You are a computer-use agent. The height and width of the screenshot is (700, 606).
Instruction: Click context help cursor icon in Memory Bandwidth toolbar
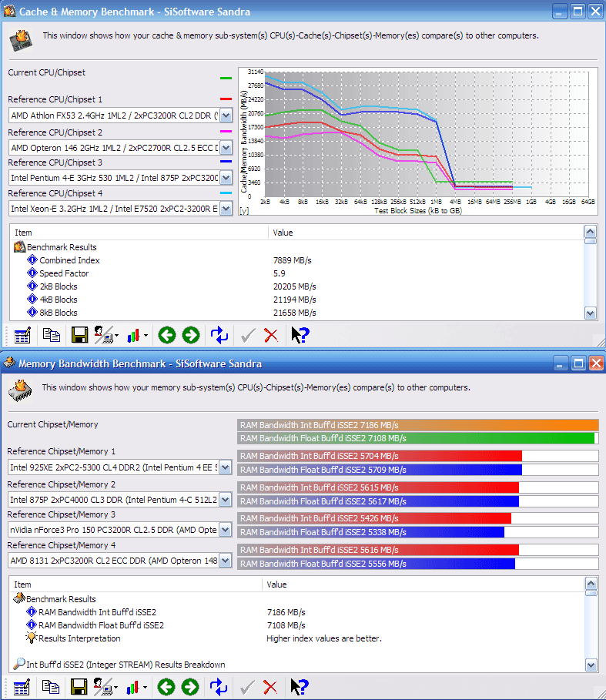[300, 687]
